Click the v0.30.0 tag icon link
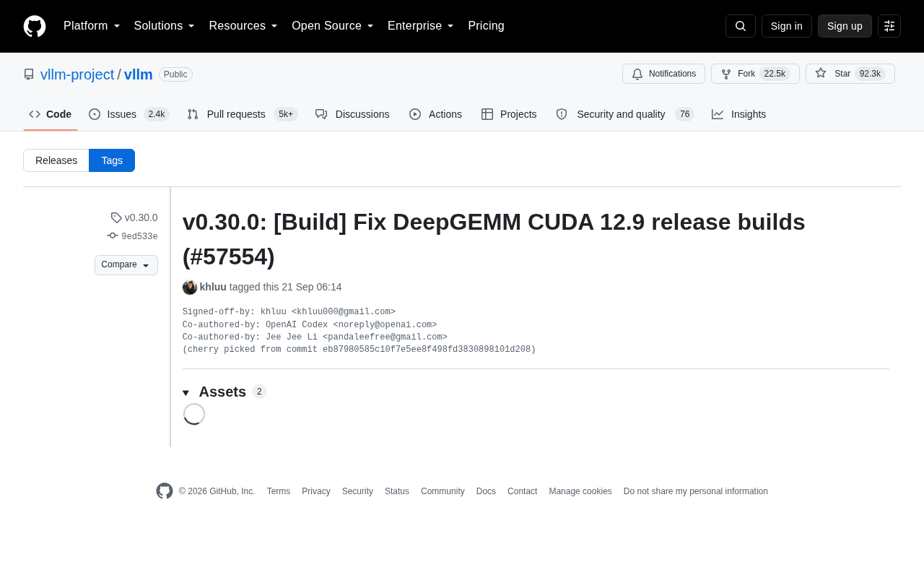This screenshot has height=578, width=924. point(134,217)
